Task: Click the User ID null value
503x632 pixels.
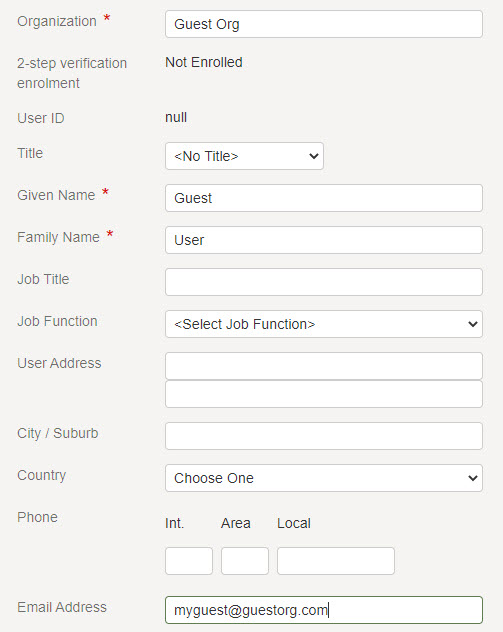Action: (x=176, y=117)
